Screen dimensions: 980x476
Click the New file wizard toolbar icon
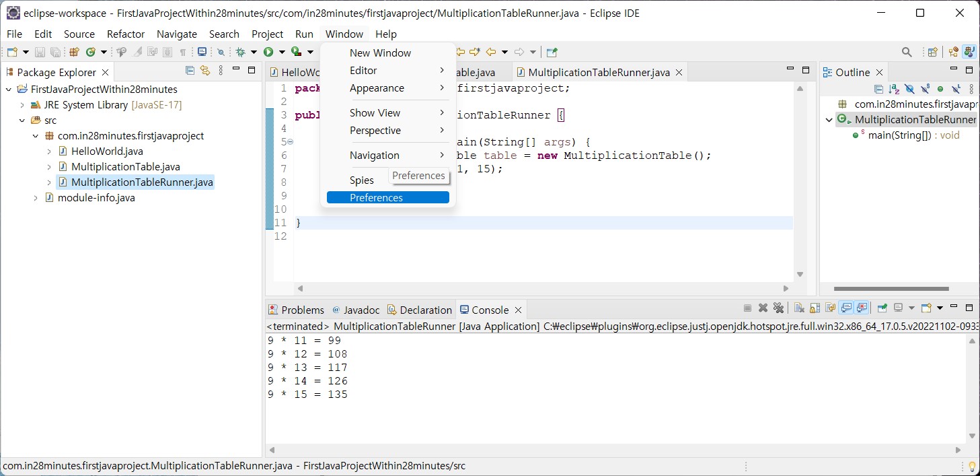(x=13, y=52)
